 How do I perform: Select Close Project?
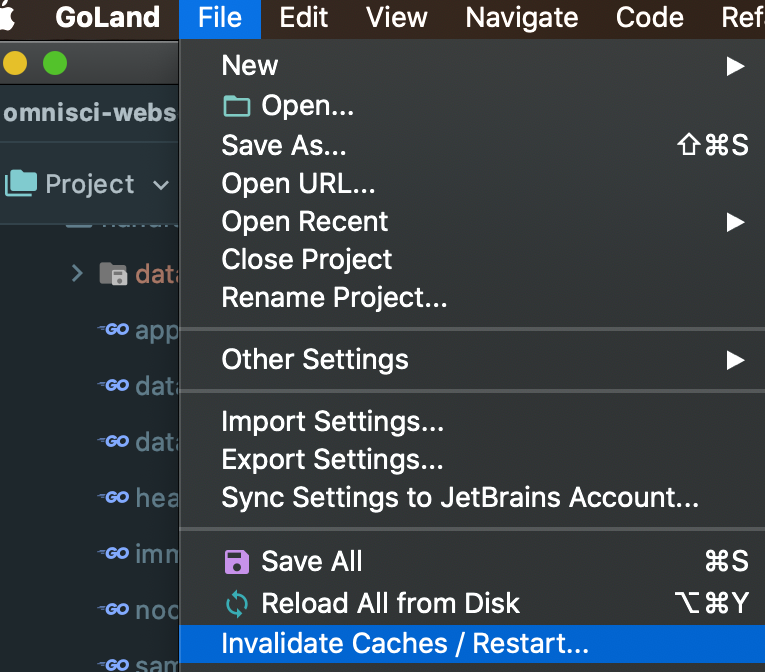point(472,259)
